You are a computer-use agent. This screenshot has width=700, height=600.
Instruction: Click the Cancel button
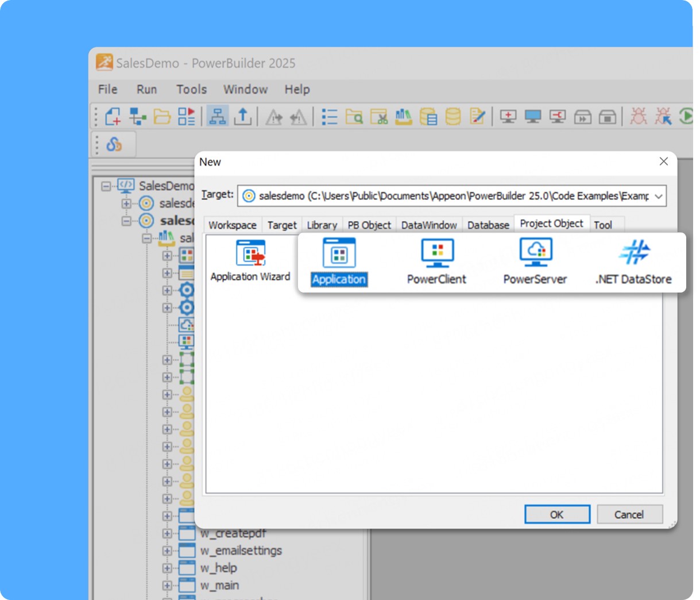629,514
